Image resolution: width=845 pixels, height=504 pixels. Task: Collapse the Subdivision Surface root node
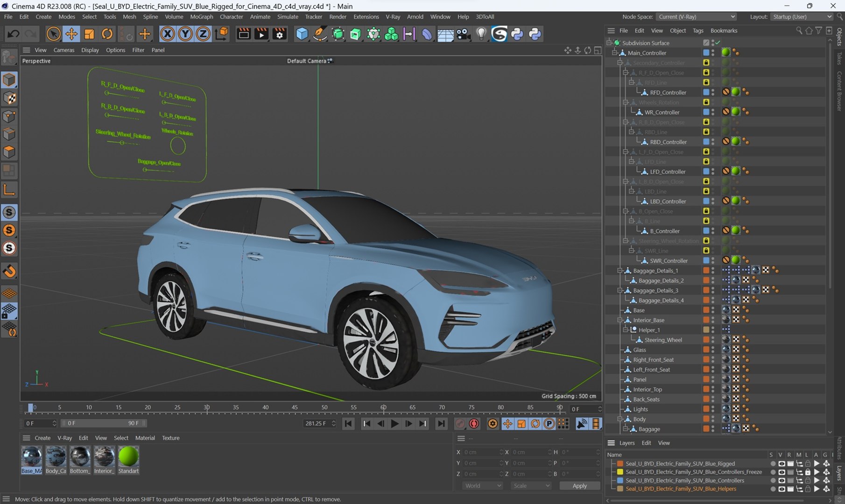[609, 43]
